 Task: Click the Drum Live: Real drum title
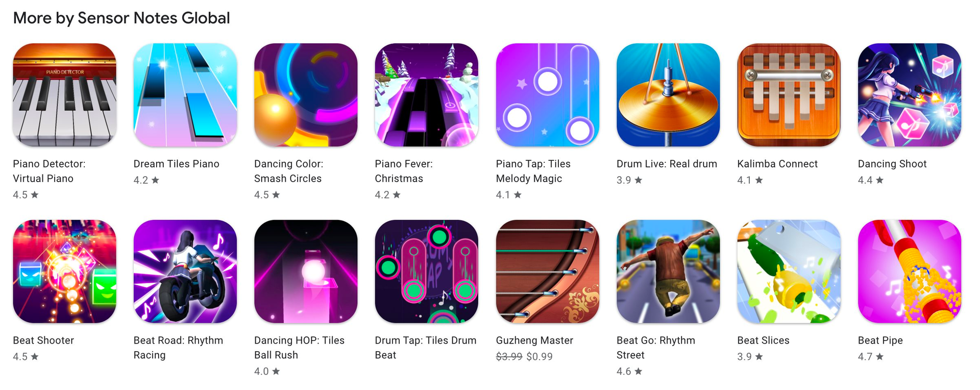[667, 164]
